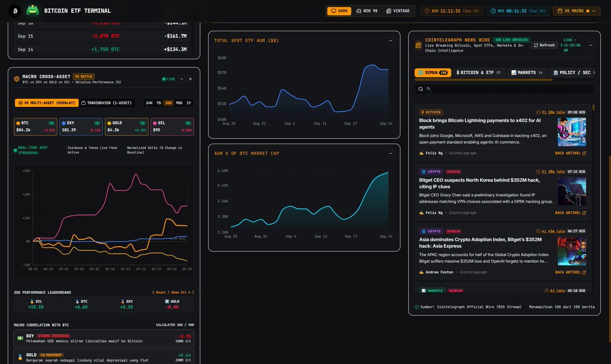Click the green LIVE dot in Macro panel
This screenshot has height=364, width=611.
pyautogui.click(x=163, y=79)
